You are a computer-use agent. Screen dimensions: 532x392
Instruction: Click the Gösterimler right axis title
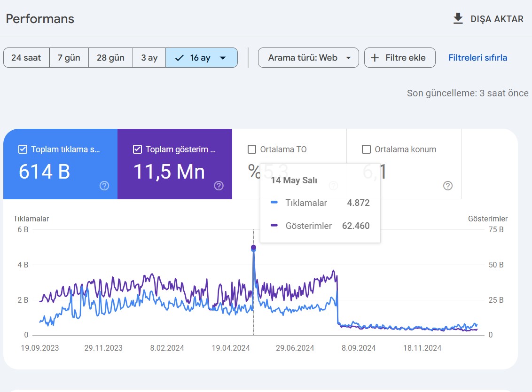pos(488,219)
